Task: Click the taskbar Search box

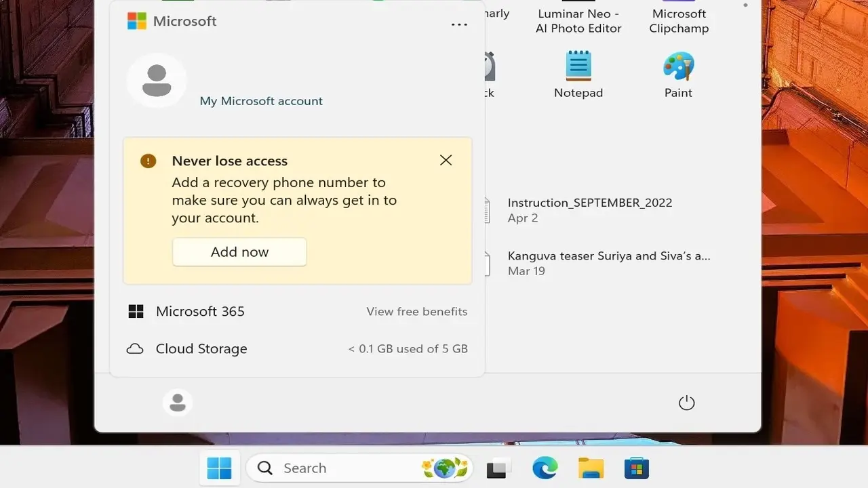Action: [339, 468]
